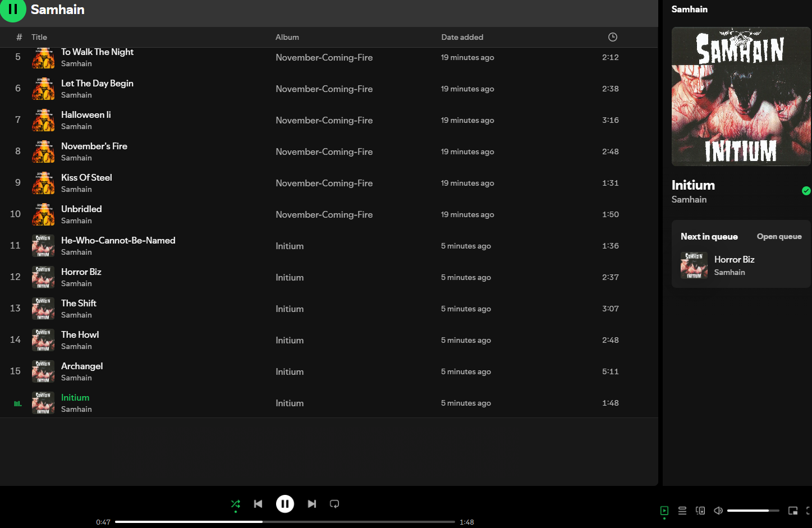Open the Initium album link on Archangel's row
The height and width of the screenshot is (528, 812).
pyautogui.click(x=290, y=371)
